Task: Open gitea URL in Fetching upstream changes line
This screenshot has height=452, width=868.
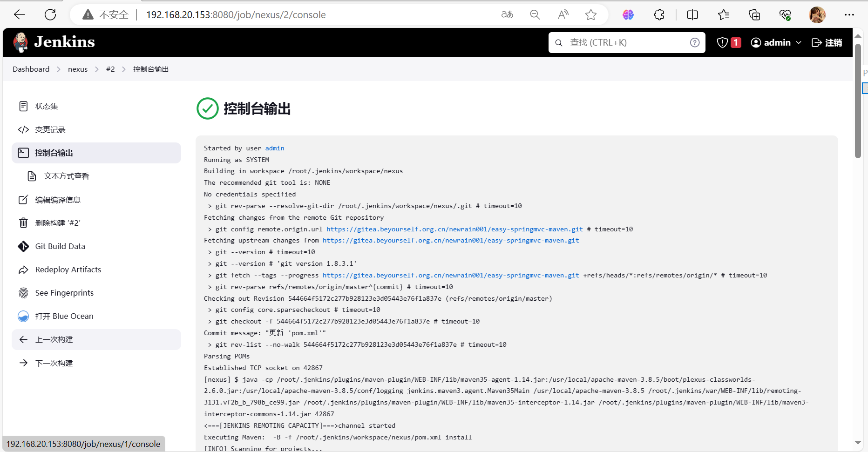Action: click(451, 240)
